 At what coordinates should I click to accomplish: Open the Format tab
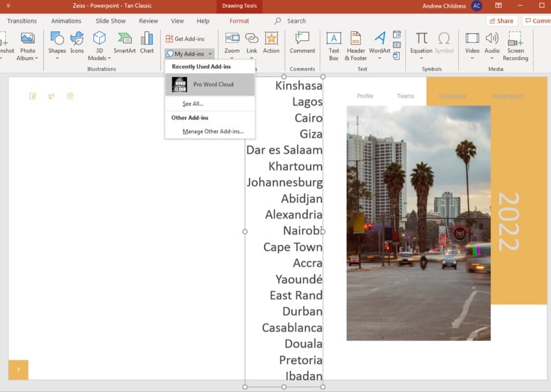[239, 21]
